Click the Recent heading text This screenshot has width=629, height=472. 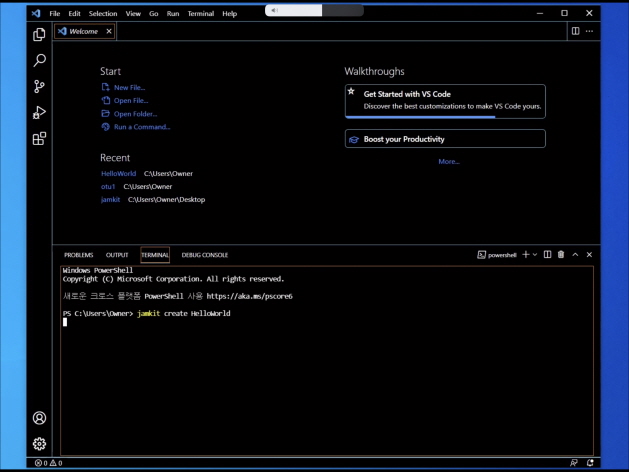click(115, 158)
